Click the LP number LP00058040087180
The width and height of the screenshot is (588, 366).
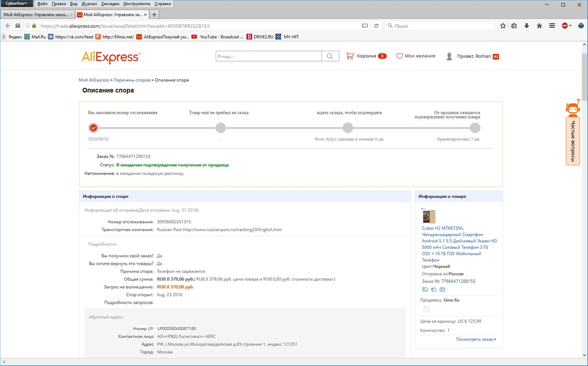coord(177,328)
